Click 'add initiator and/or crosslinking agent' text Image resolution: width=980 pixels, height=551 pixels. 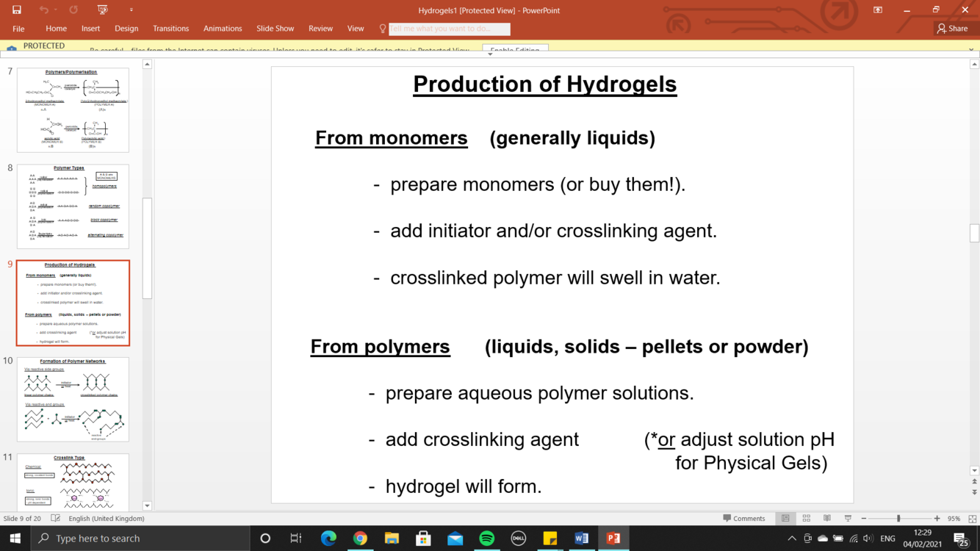point(553,231)
